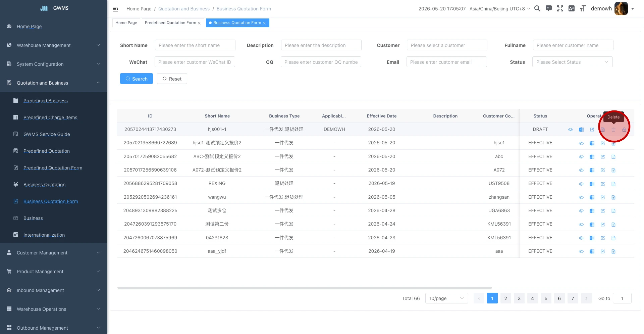The image size is (644, 334).
Task: View details of the hjsc1 customer row
Action: pos(581,143)
